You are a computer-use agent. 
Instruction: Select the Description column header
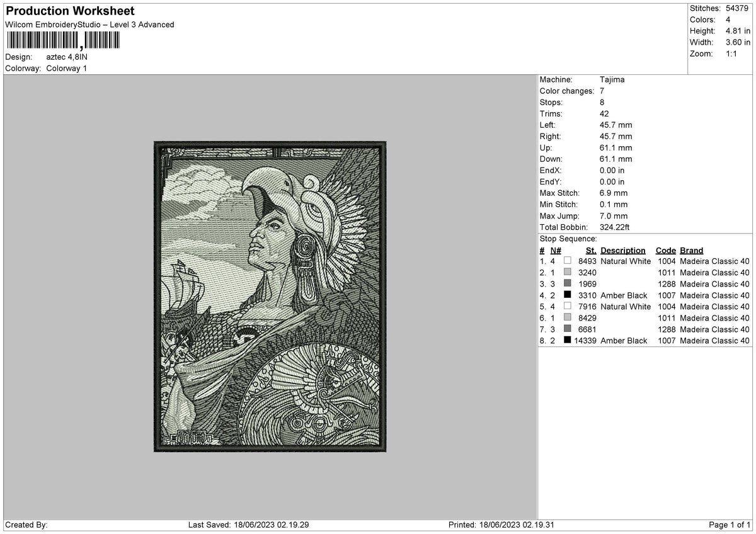pos(622,250)
